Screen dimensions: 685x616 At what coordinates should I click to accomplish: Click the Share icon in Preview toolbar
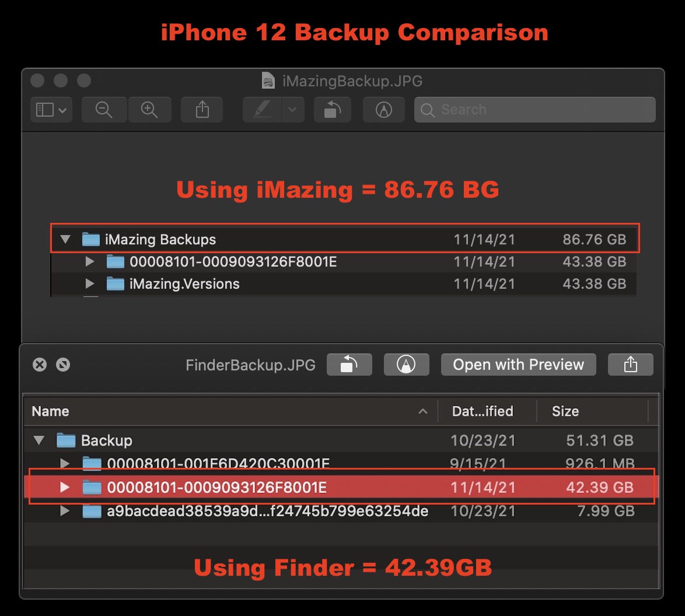202,110
